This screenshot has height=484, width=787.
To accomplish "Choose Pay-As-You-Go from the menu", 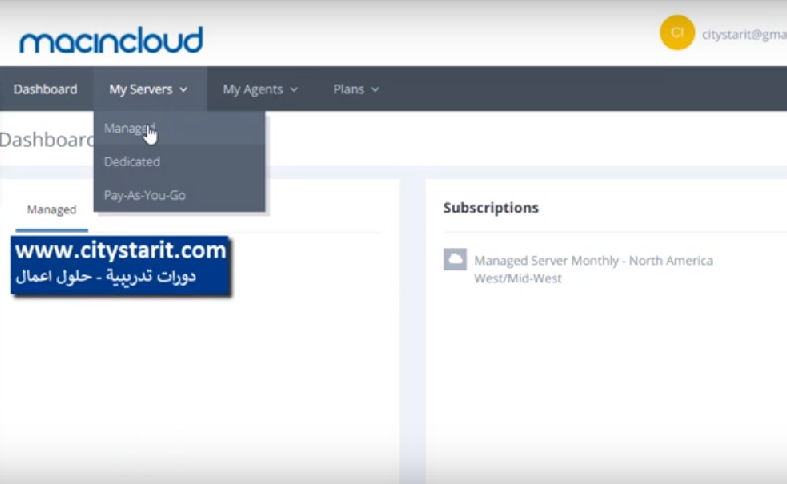I will [x=179, y=195].
